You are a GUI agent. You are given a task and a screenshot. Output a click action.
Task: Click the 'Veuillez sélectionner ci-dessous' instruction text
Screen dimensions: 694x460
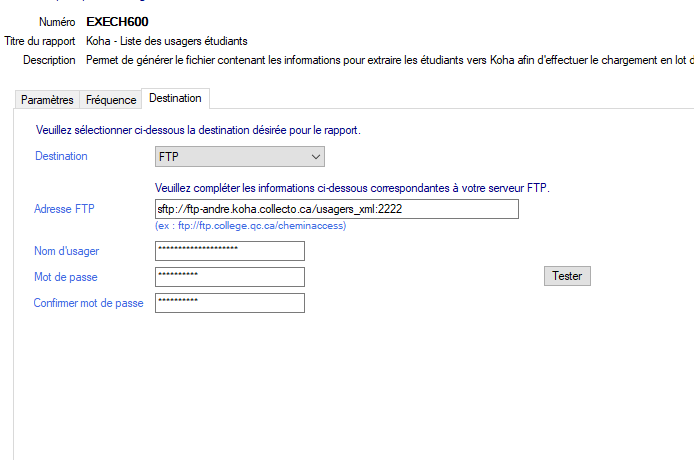(x=198, y=131)
